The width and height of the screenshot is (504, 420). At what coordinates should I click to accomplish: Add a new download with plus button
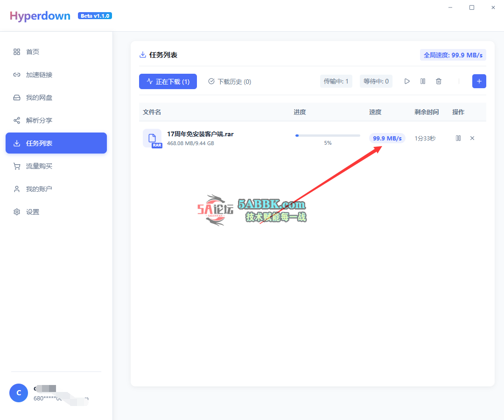point(479,81)
